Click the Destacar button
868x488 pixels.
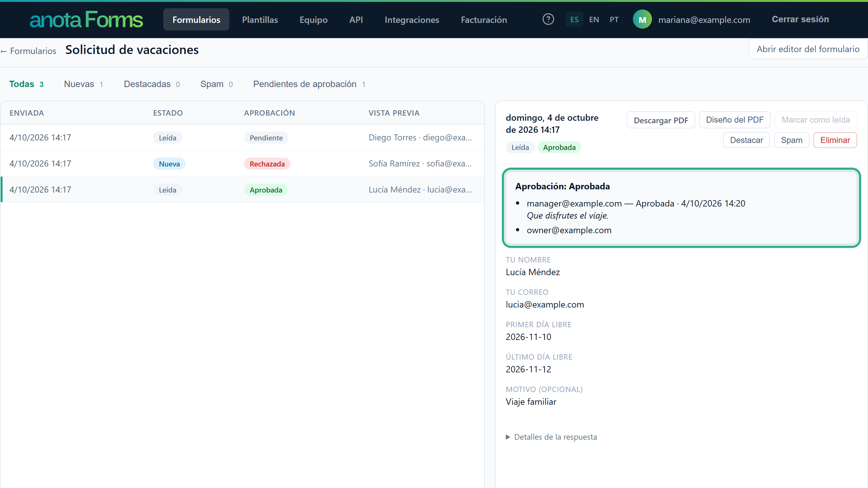(x=746, y=140)
